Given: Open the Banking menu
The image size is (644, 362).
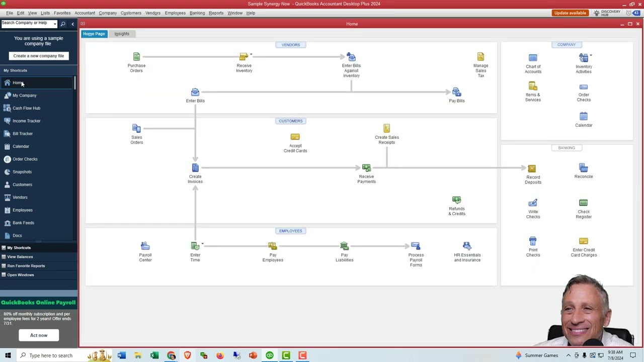Looking at the screenshot, I should (197, 13).
